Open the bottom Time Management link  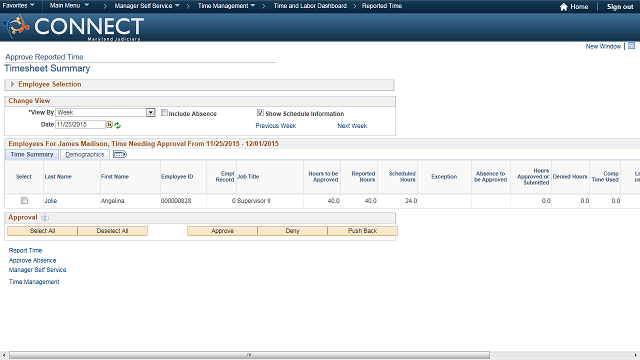point(34,281)
